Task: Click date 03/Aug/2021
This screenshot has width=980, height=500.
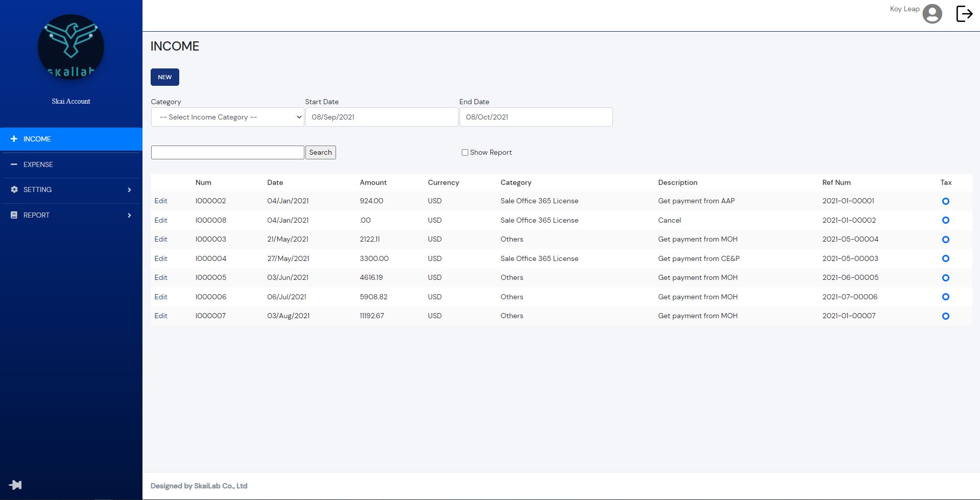Action: 288,316
